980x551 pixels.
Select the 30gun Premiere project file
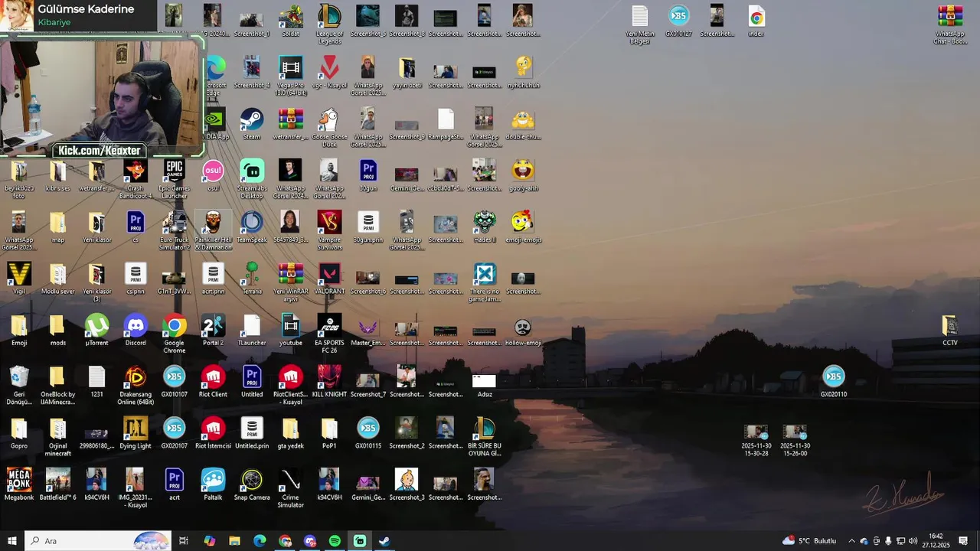pos(368,175)
